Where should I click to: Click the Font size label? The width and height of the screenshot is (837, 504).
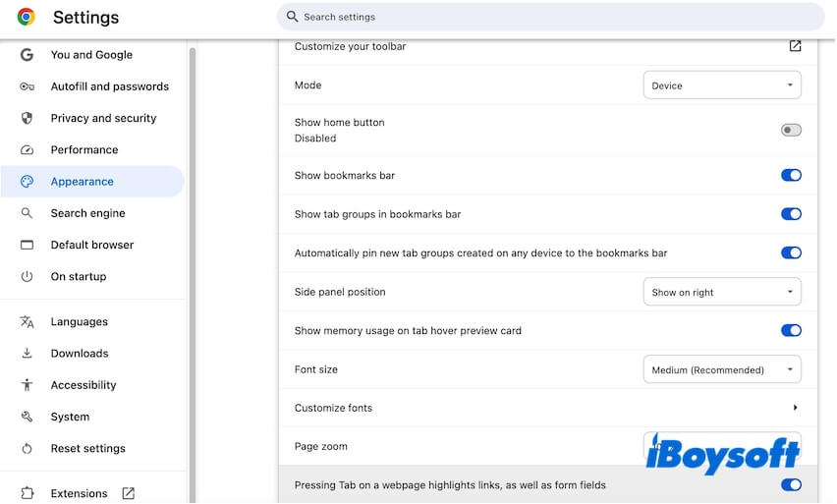click(x=316, y=369)
